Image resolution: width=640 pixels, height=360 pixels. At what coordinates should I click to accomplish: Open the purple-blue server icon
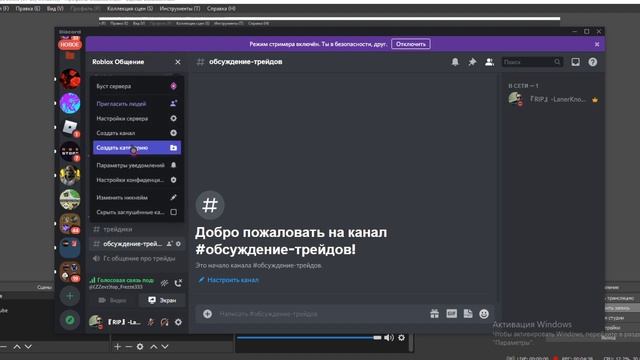[70, 103]
